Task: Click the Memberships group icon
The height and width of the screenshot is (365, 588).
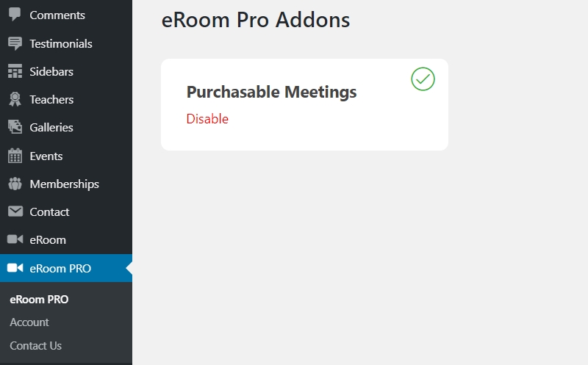Action: coord(15,184)
